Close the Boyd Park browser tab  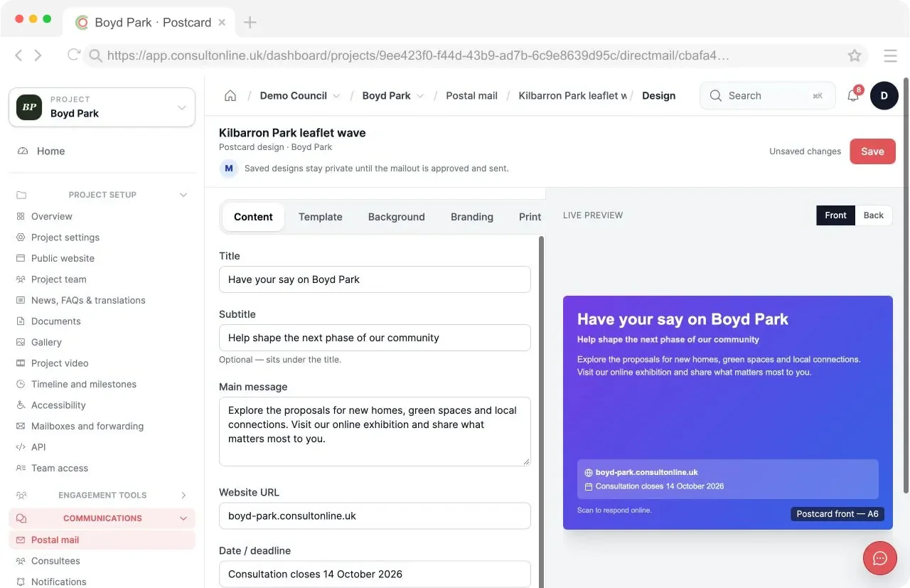[x=222, y=22]
